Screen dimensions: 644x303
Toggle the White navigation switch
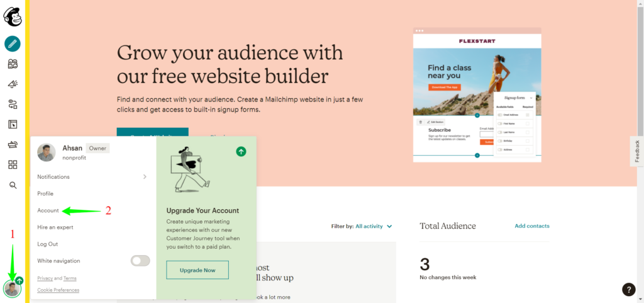point(140,261)
